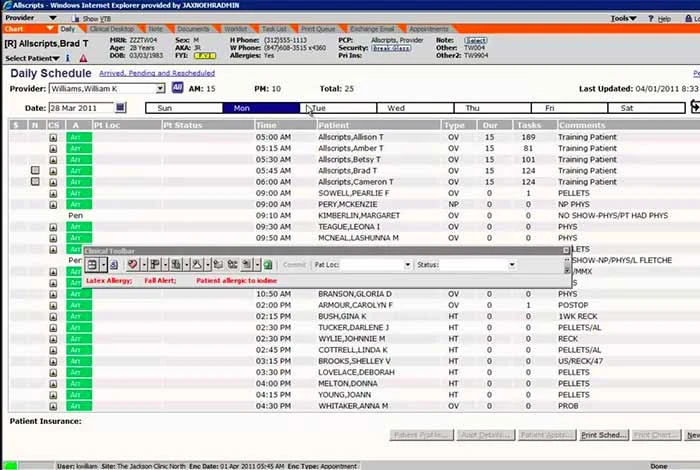Click the red heart icon in Clinical Toolbar
This screenshot has width=700, height=470.
point(133,265)
